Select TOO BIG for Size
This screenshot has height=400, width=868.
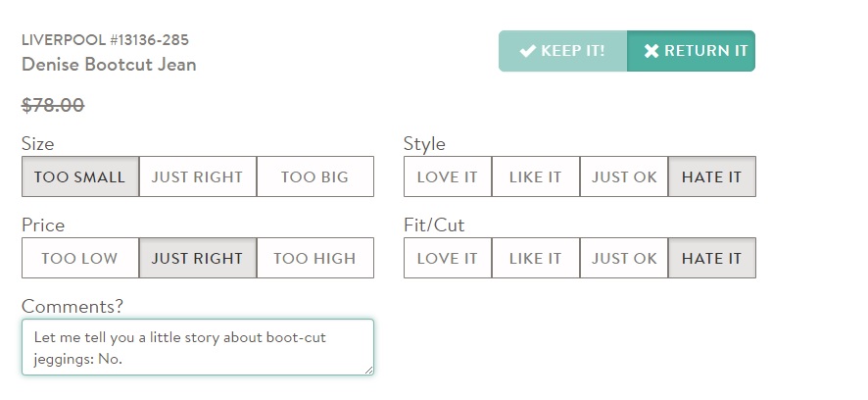[314, 177]
